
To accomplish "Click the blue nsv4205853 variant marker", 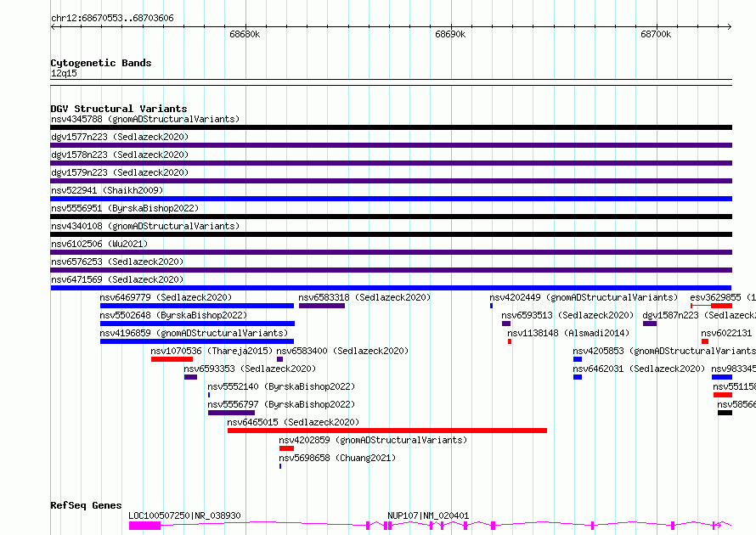I will click(x=578, y=359).
